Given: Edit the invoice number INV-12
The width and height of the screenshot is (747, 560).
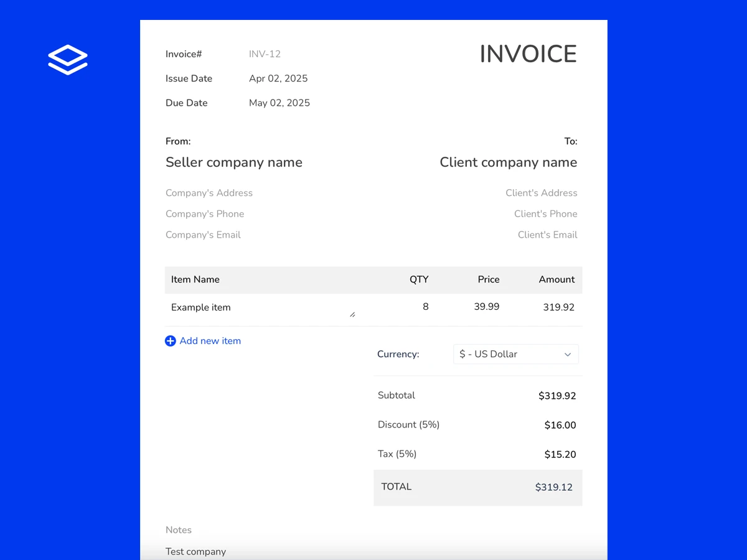Looking at the screenshot, I should pos(265,54).
